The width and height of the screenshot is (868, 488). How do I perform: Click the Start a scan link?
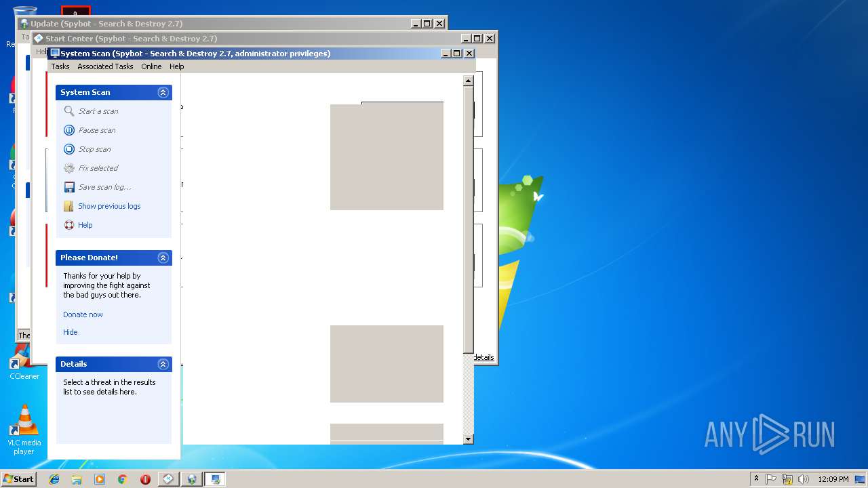pyautogui.click(x=98, y=111)
